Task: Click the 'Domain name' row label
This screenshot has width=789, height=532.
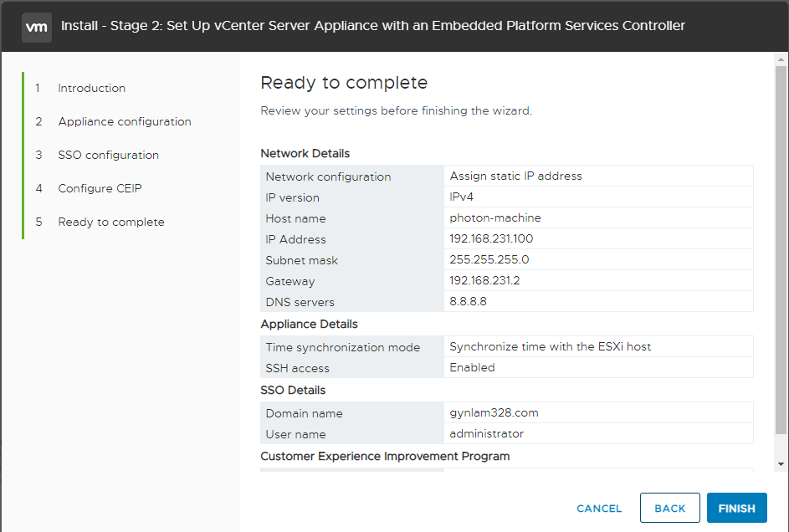Action: click(304, 413)
